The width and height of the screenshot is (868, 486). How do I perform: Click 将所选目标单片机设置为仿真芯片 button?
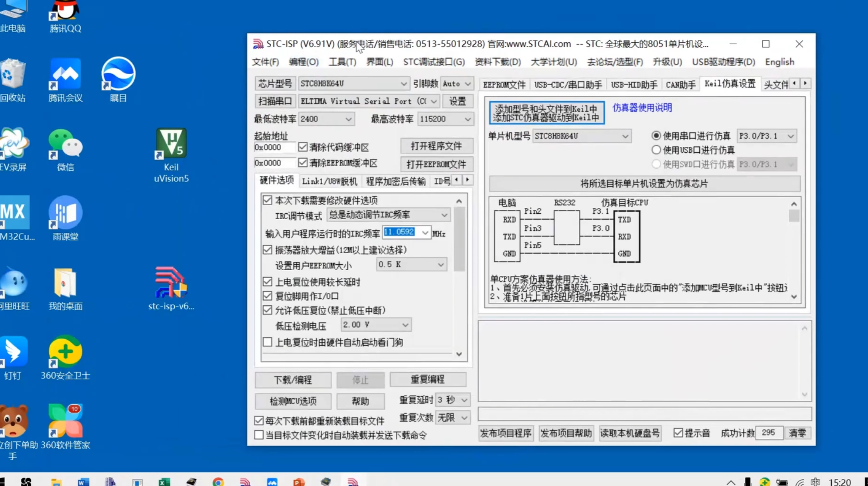click(x=644, y=183)
